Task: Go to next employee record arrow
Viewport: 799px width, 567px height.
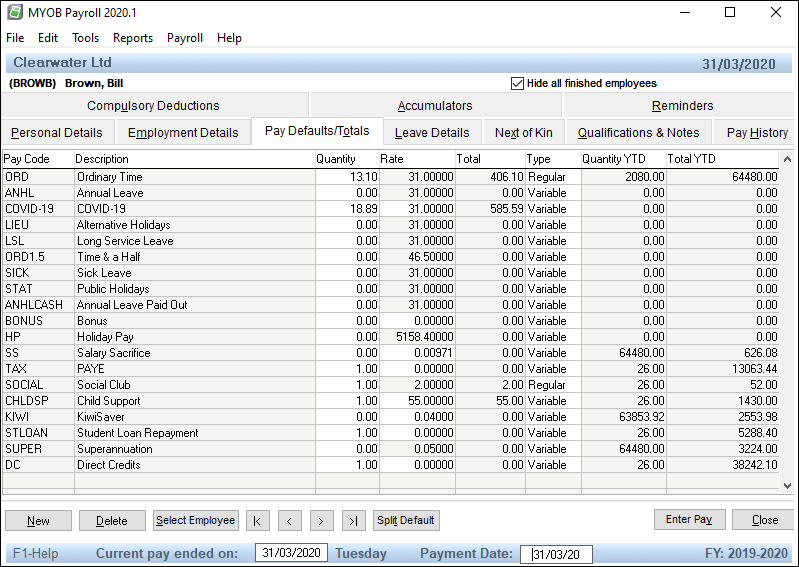Action: coord(321,520)
